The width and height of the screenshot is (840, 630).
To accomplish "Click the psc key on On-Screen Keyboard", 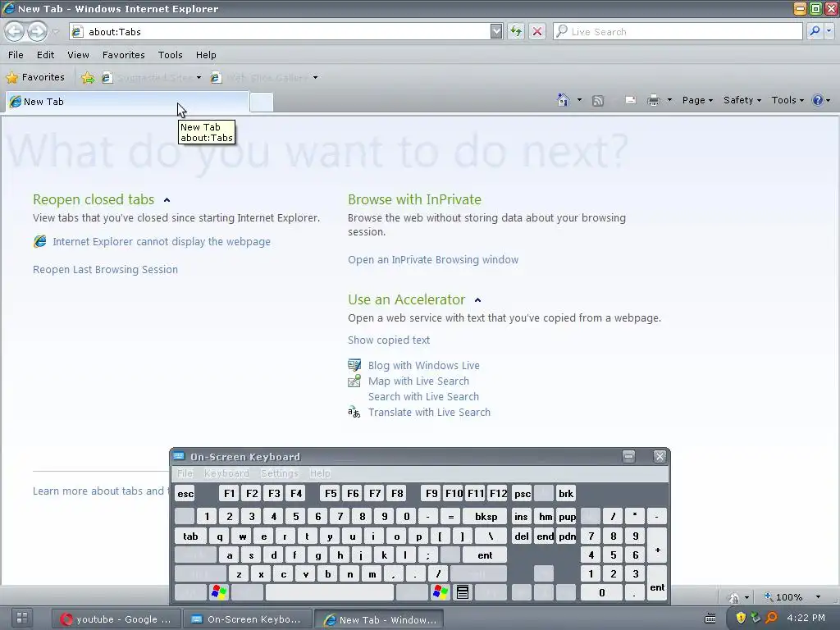I will coord(523,493).
